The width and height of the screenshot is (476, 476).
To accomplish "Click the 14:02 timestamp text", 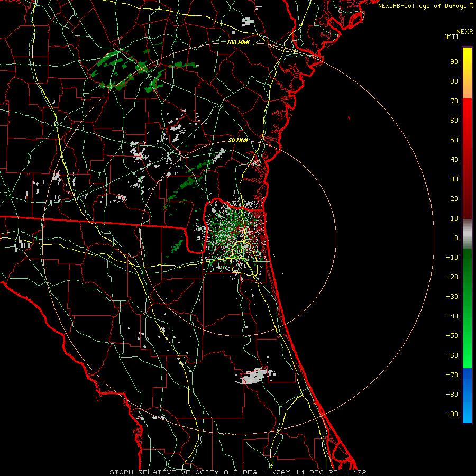I will tap(354, 472).
